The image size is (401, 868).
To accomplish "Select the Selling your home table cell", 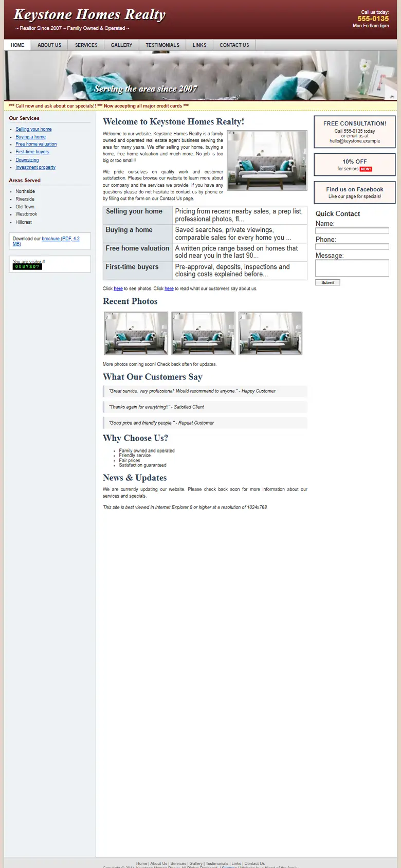I will tap(138, 215).
